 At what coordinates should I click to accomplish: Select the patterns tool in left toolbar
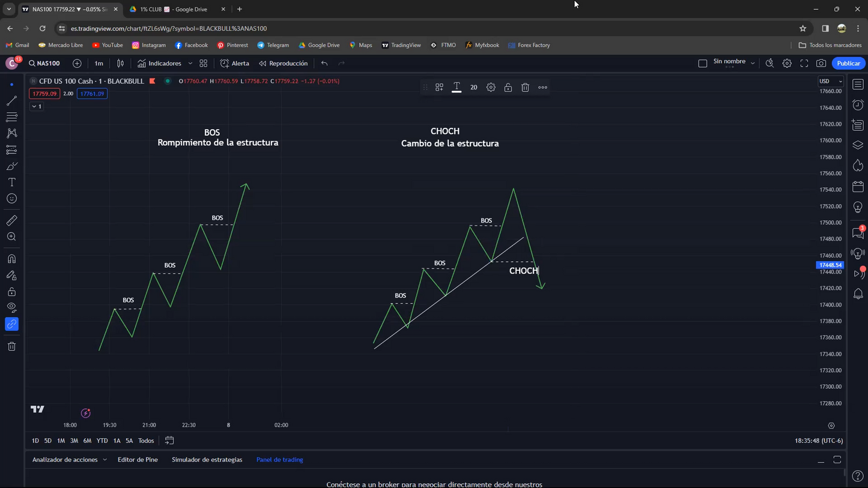11,133
